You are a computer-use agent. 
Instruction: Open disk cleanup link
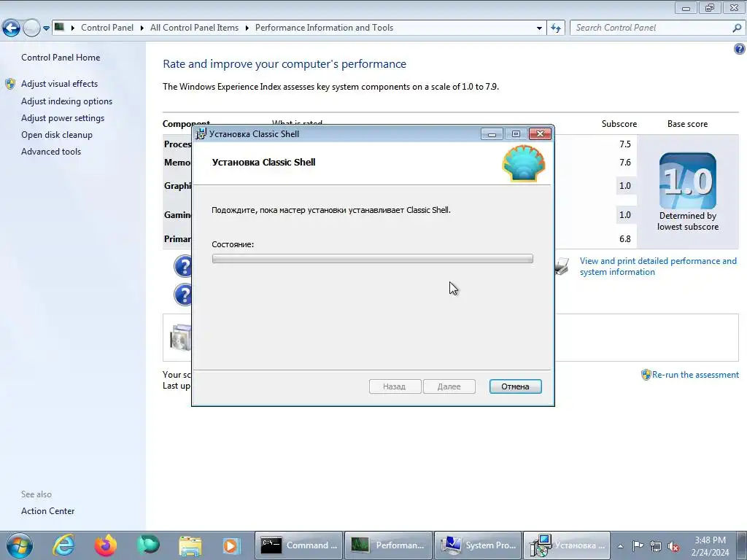click(57, 134)
